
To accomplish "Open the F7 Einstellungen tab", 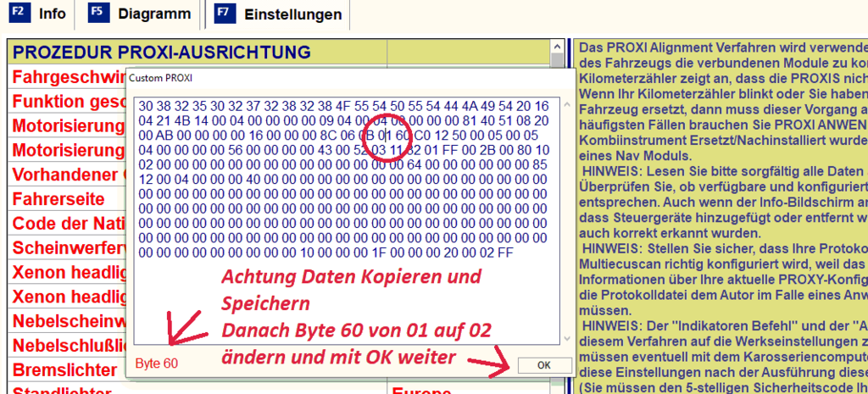I will pos(279,14).
